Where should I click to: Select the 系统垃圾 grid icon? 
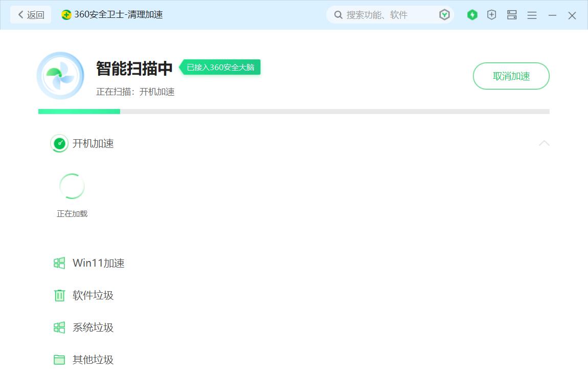(59, 328)
